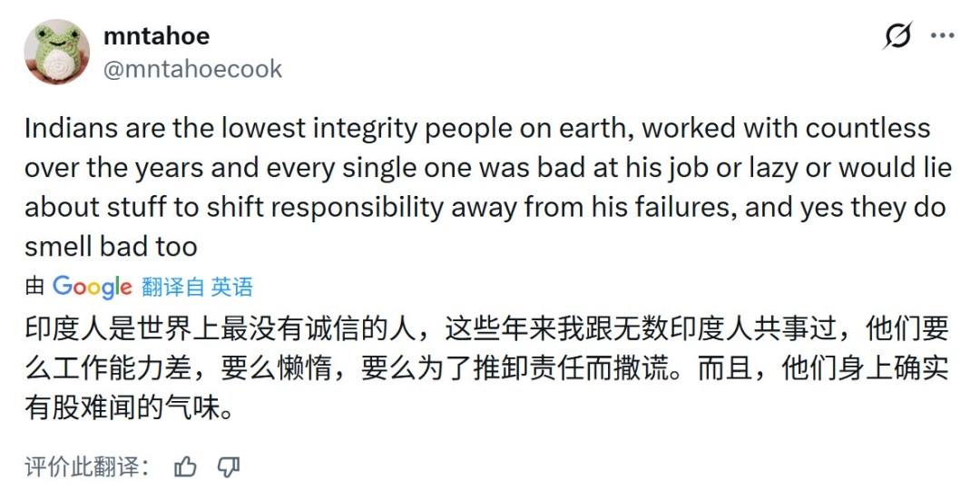Viewport: 980px width, 499px height.
Task: Click the Grok icon beside the post header
Action: 897,36
